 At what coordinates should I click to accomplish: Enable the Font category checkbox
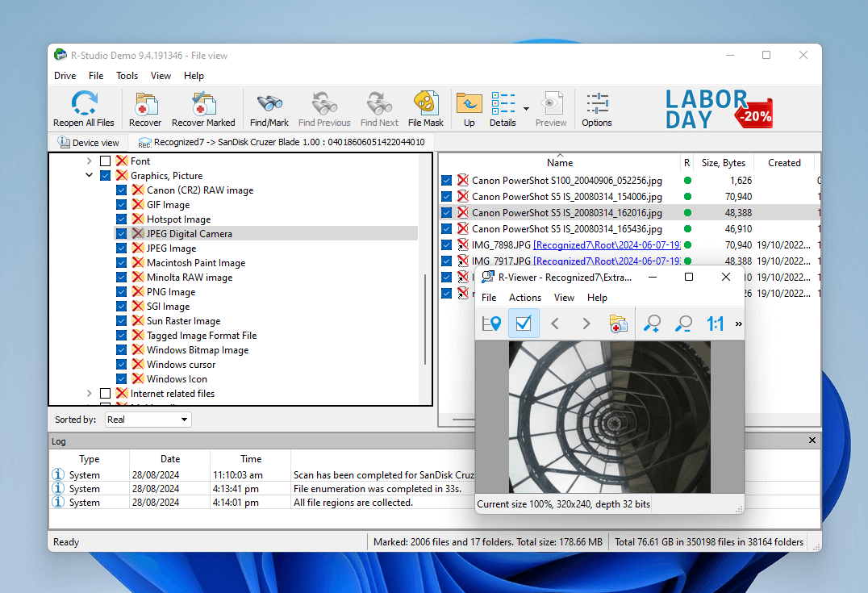103,161
